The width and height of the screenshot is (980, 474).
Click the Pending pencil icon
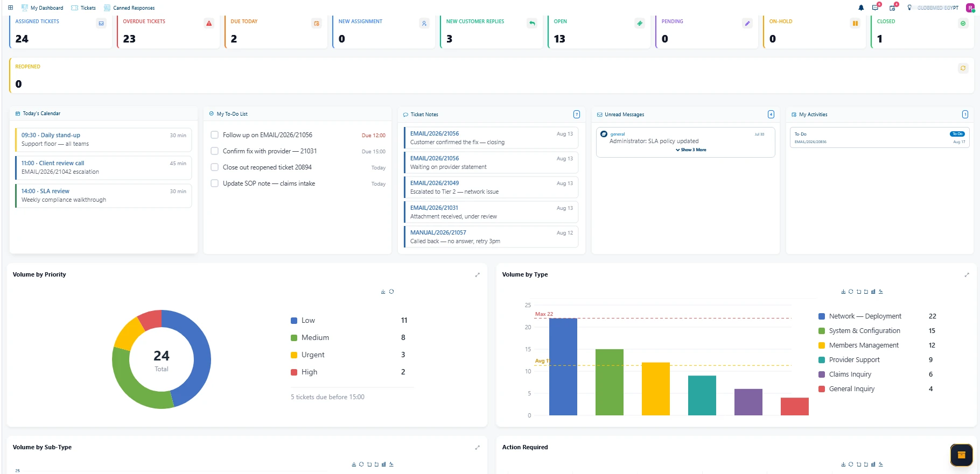coord(747,23)
